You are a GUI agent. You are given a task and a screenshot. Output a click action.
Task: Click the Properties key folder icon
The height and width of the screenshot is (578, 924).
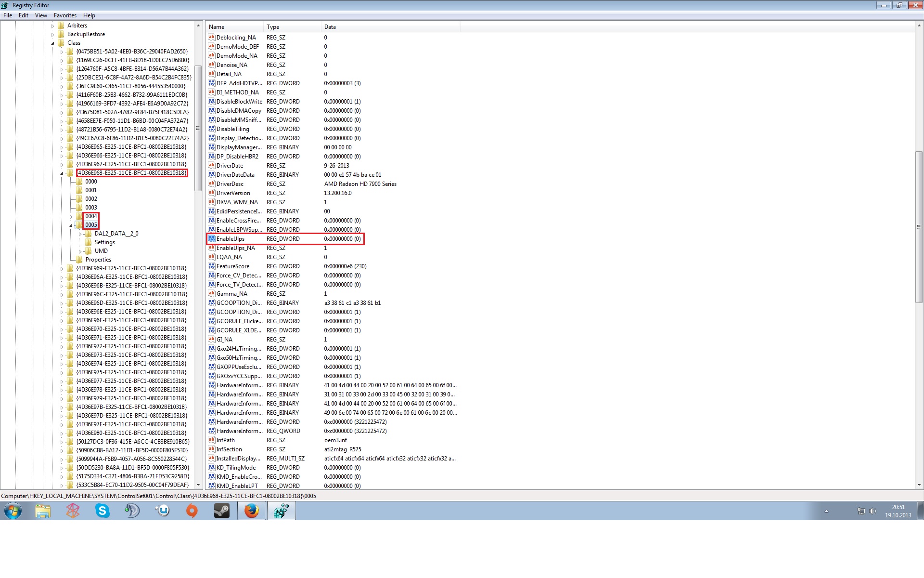tap(79, 260)
